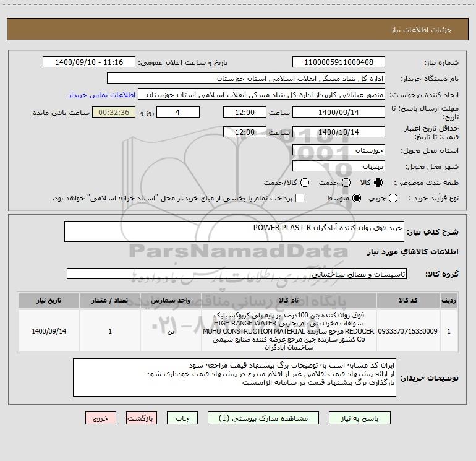The image size is (476, 461).
Task: Click the واحد شمارش column header
Action: pyautogui.click(x=171, y=300)
